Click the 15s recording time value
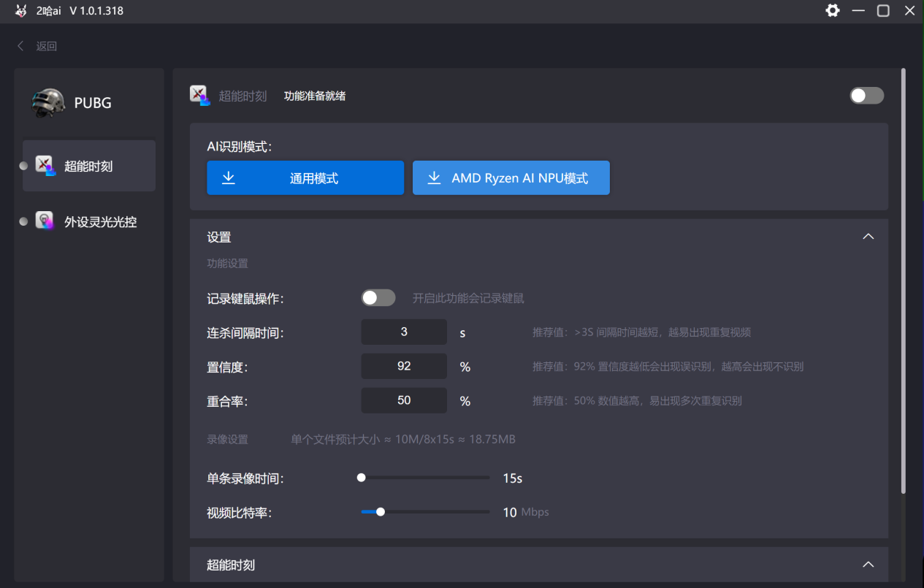This screenshot has height=588, width=924. tap(513, 478)
